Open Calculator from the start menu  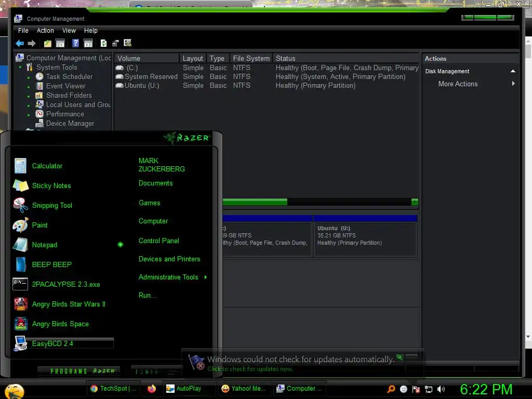(x=47, y=166)
